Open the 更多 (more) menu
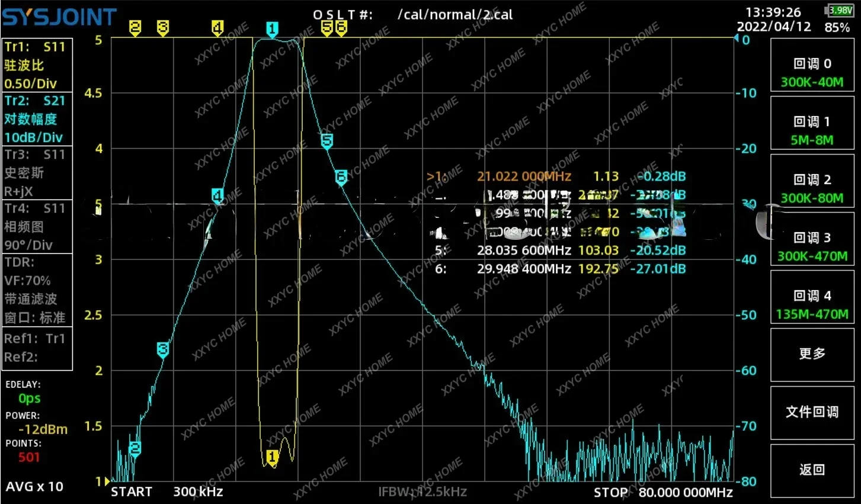 tap(812, 355)
